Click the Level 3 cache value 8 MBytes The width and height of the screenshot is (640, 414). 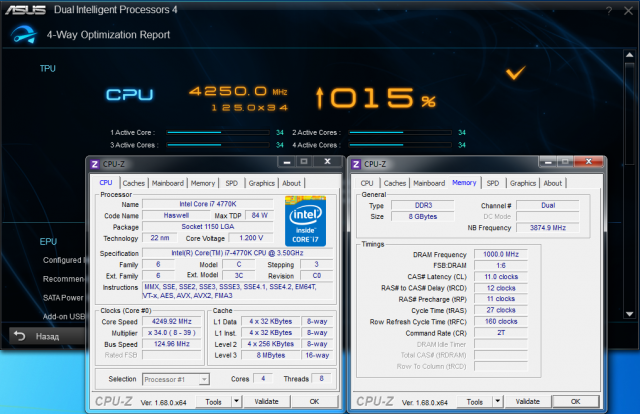271,355
